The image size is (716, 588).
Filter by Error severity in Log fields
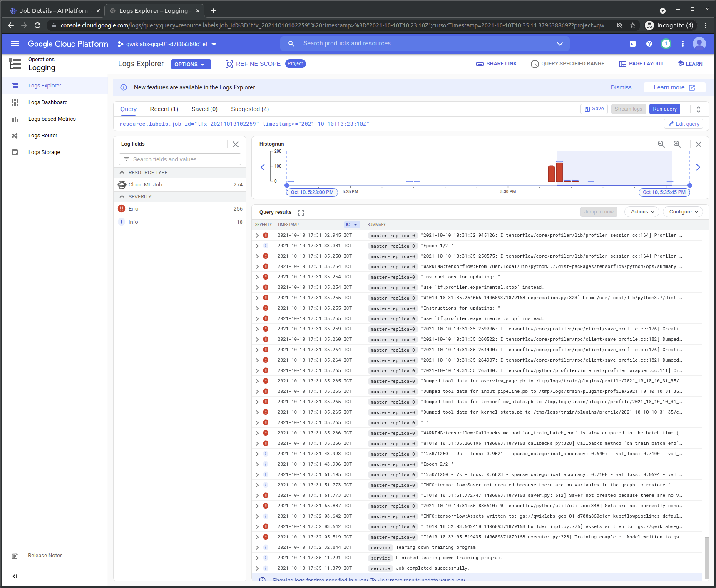tap(180, 209)
